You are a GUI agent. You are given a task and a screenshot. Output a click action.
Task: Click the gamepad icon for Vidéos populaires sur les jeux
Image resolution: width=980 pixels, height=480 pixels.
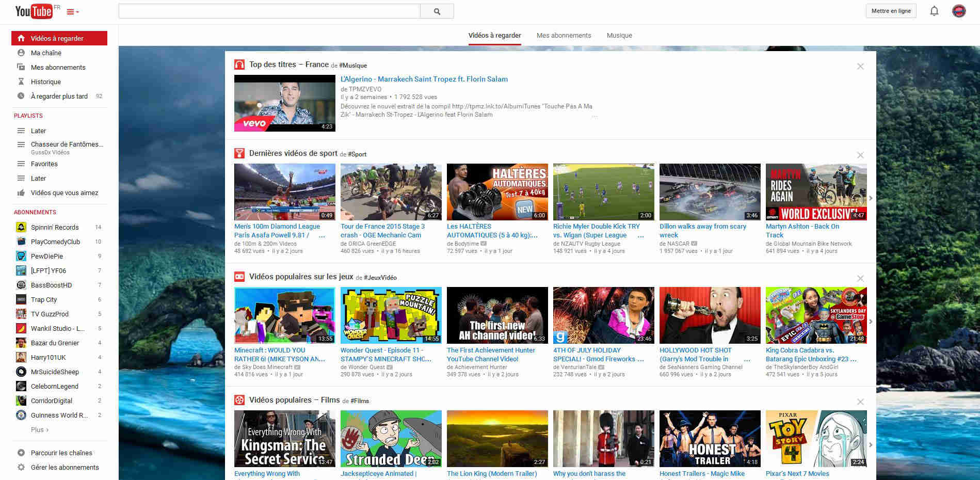point(239,277)
